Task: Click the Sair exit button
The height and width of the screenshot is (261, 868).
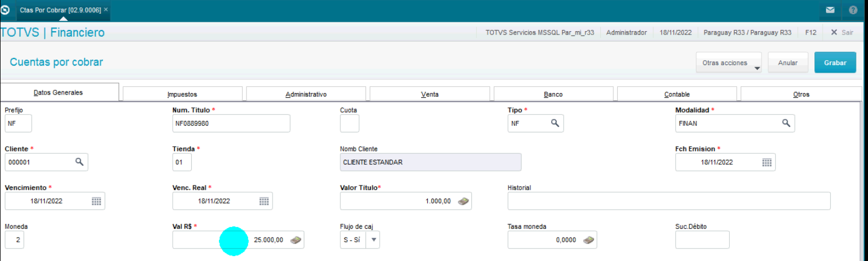Action: click(842, 32)
